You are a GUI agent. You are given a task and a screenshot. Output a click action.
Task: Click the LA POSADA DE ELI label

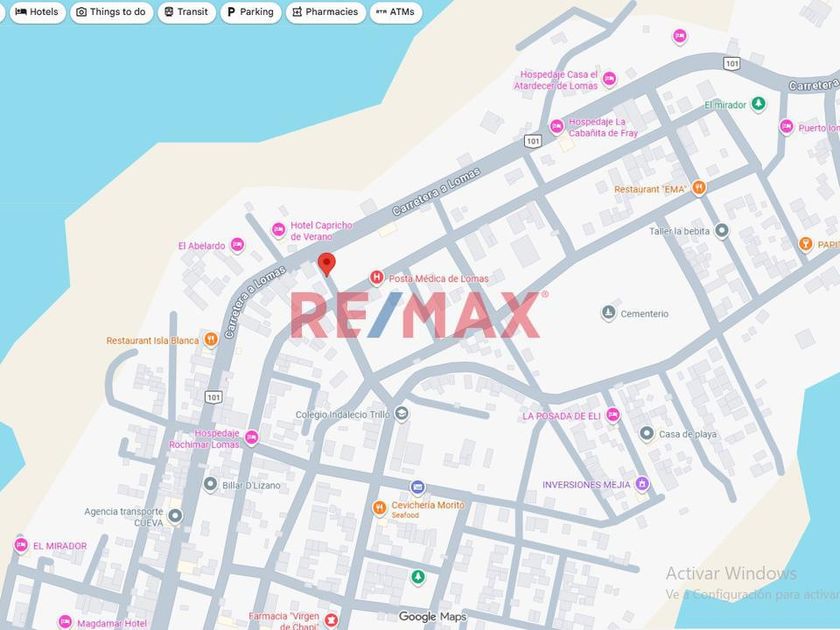coord(561,416)
